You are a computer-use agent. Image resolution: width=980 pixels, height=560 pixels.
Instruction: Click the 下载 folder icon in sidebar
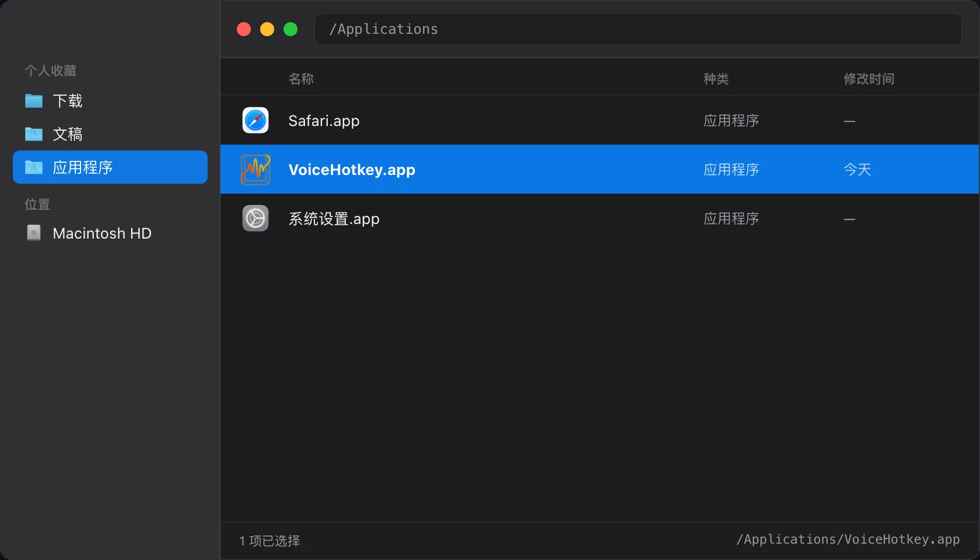point(34,101)
